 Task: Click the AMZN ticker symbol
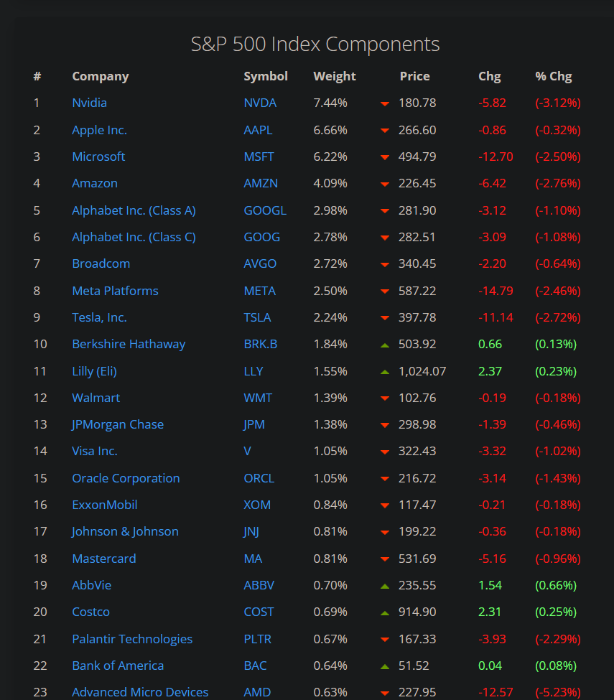click(x=261, y=184)
